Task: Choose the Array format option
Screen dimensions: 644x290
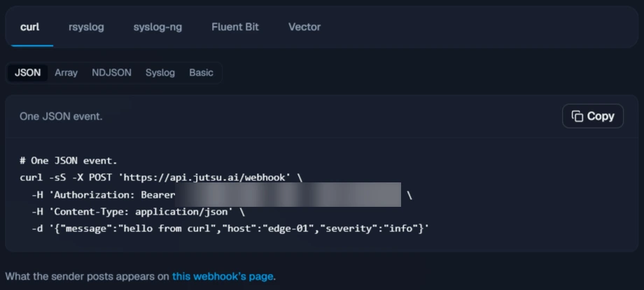Action: [x=66, y=73]
